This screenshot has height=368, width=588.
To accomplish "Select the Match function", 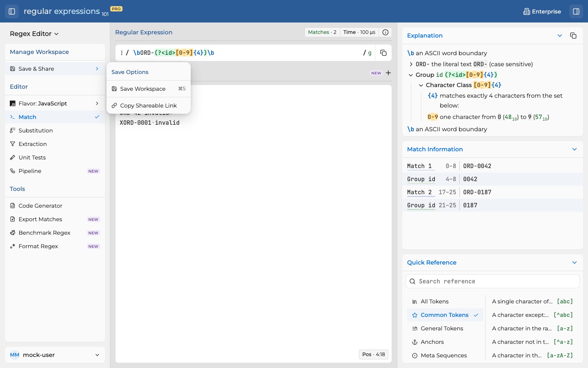I will [x=55, y=117].
